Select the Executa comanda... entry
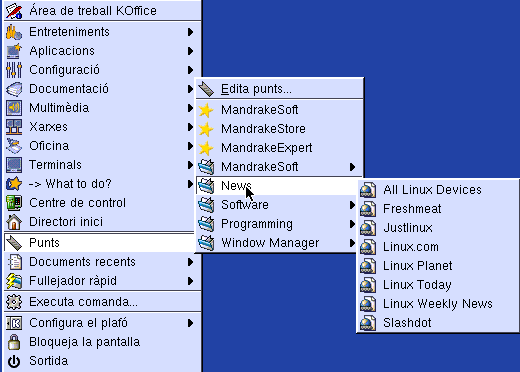The image size is (520, 372). (x=102, y=302)
